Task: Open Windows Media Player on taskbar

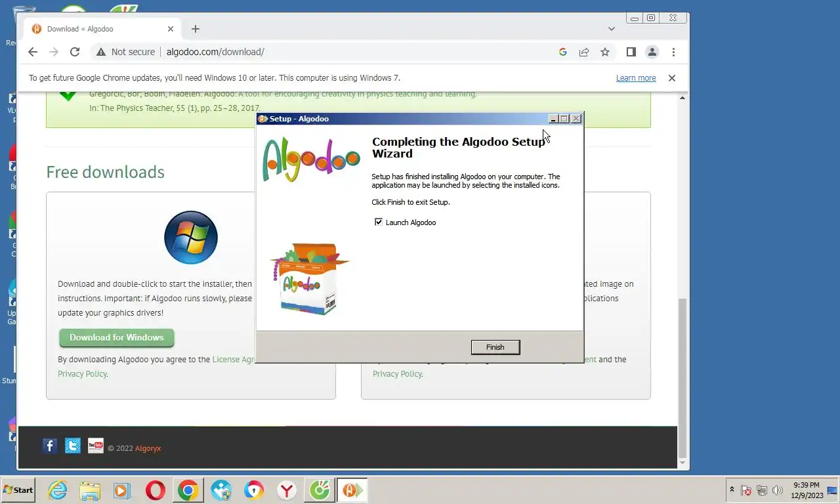Action: [x=122, y=490]
